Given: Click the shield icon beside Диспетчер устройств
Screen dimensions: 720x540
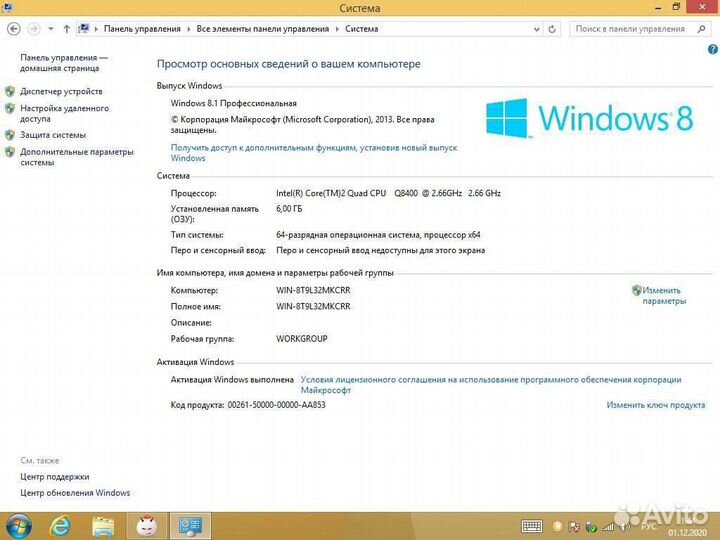Looking at the screenshot, I should pyautogui.click(x=10, y=91).
